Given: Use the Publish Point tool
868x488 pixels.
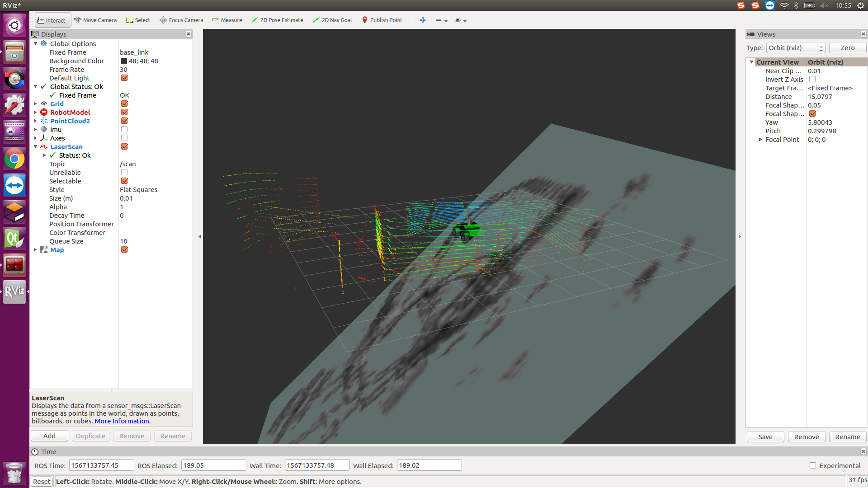Looking at the screenshot, I should [382, 20].
